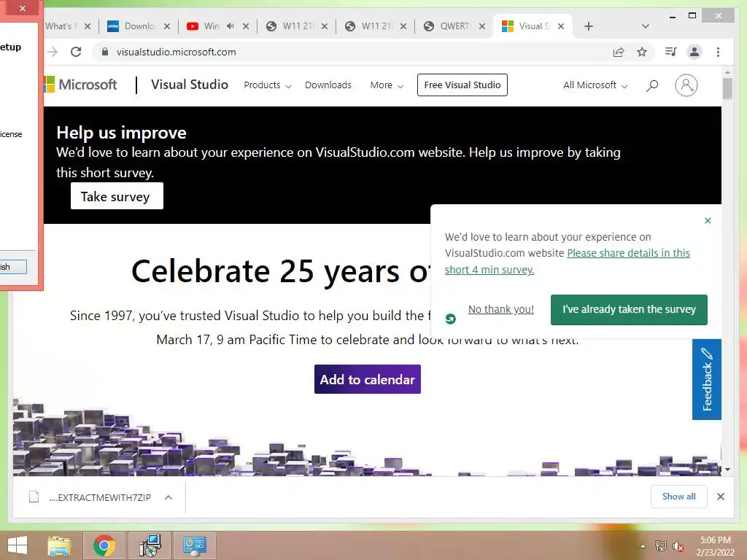Click the taskbar clock and date
This screenshot has width=747, height=560.
715,545
